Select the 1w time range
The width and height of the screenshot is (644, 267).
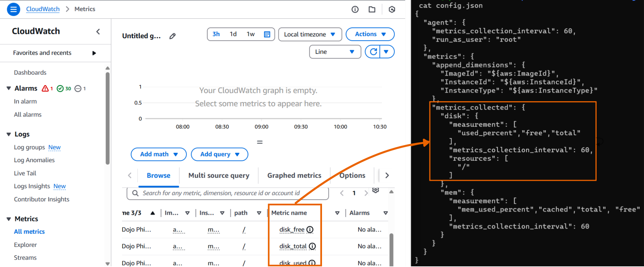point(251,34)
